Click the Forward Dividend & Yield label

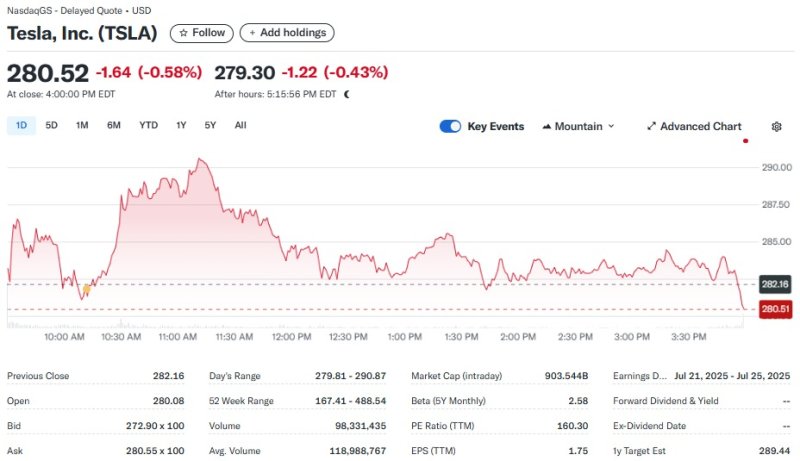(x=665, y=401)
